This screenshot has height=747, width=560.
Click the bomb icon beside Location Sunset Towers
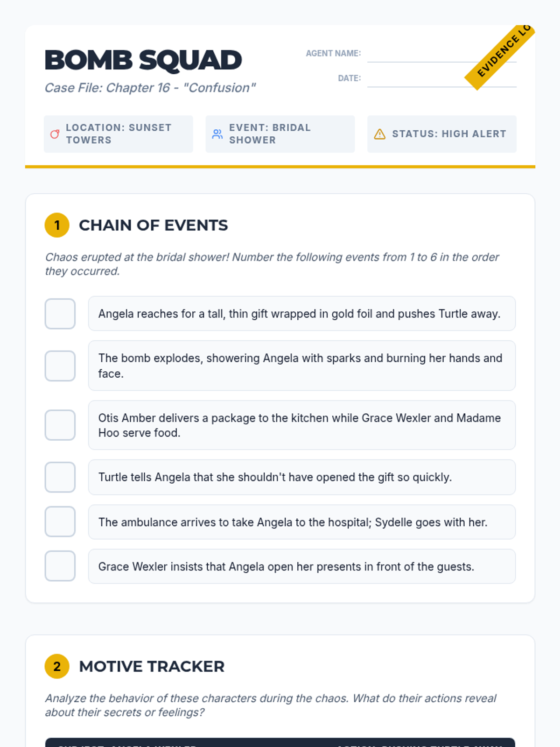55,134
